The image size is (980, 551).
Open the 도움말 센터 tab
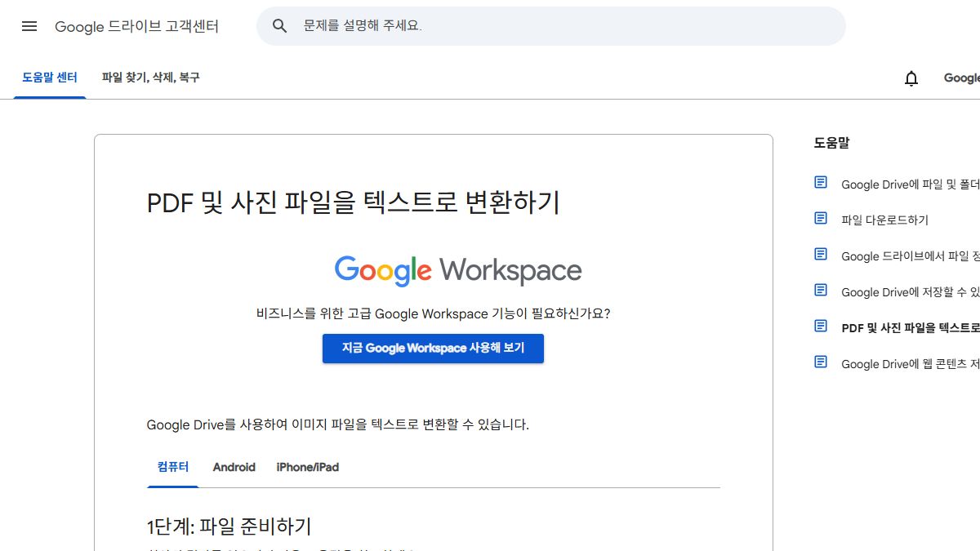tap(50, 78)
